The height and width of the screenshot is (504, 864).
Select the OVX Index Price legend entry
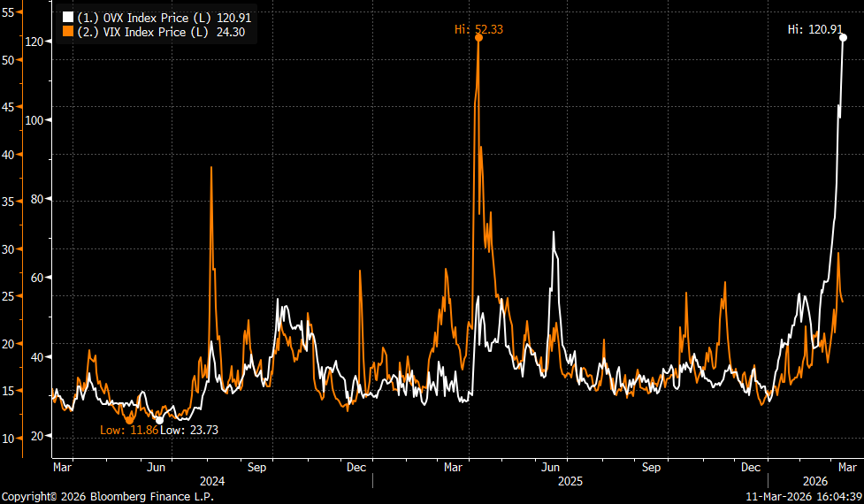(x=153, y=17)
